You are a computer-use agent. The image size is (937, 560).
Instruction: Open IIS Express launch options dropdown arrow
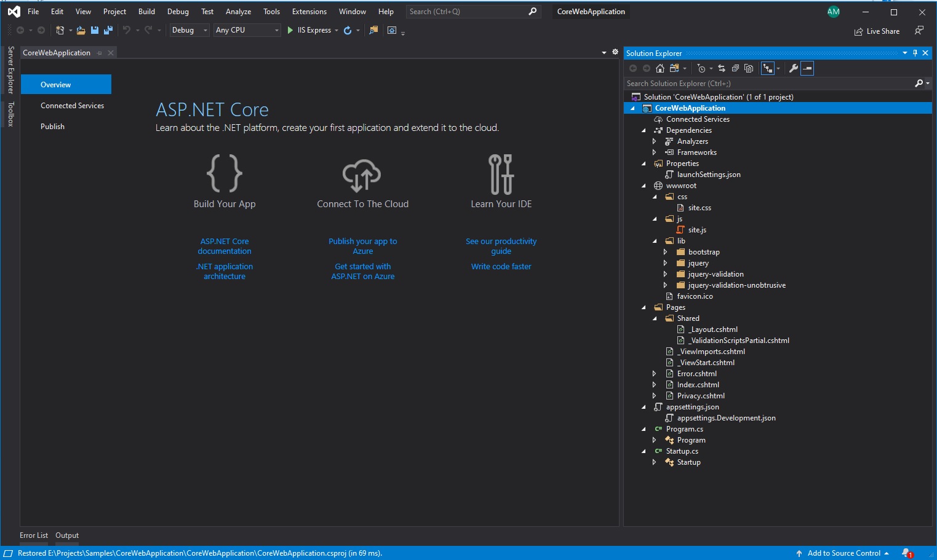click(x=337, y=30)
